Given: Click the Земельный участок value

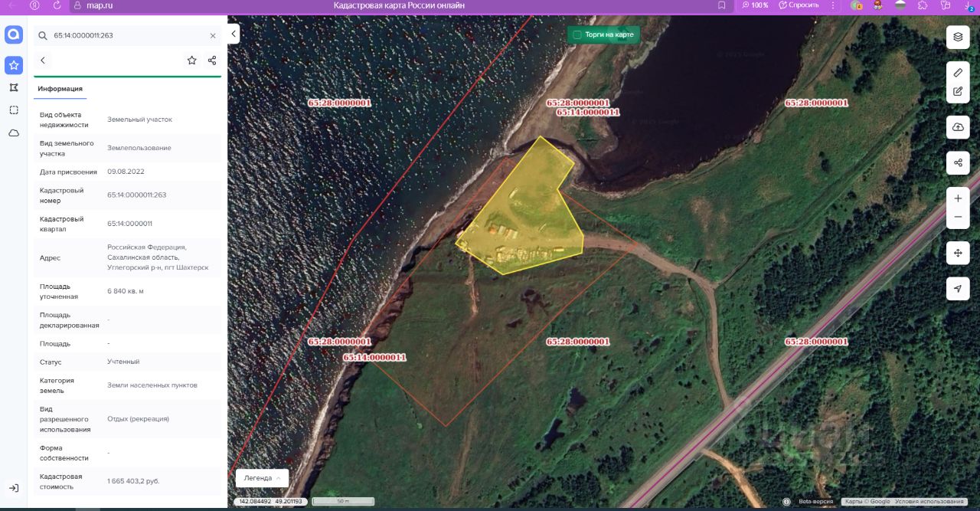Looking at the screenshot, I should click(140, 120).
